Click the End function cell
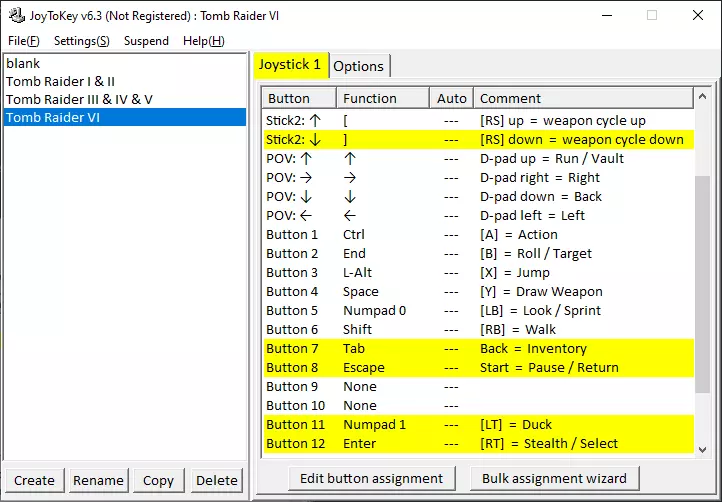Screen dimensions: 722x502 click(354, 254)
